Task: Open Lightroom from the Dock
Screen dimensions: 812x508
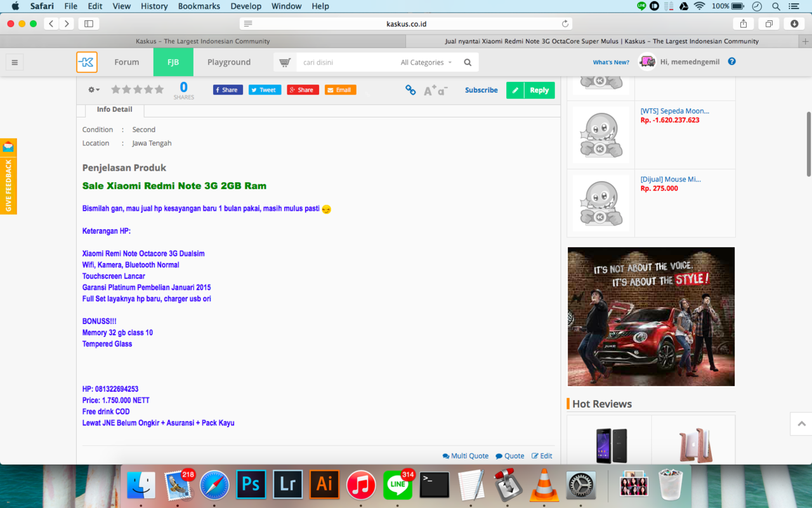Action: (x=287, y=485)
